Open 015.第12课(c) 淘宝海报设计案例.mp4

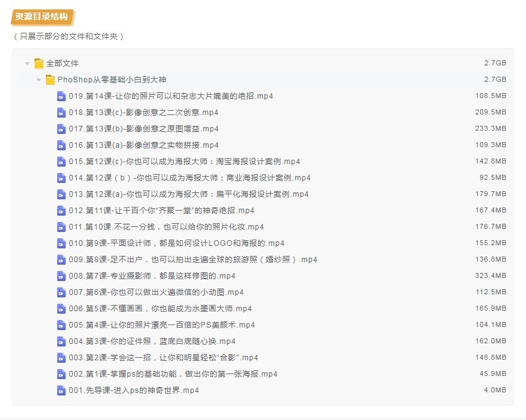pyautogui.click(x=184, y=162)
